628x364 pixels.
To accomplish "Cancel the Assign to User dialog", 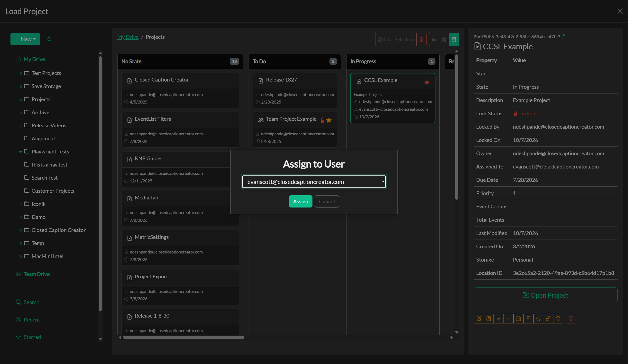I will 327,201.
